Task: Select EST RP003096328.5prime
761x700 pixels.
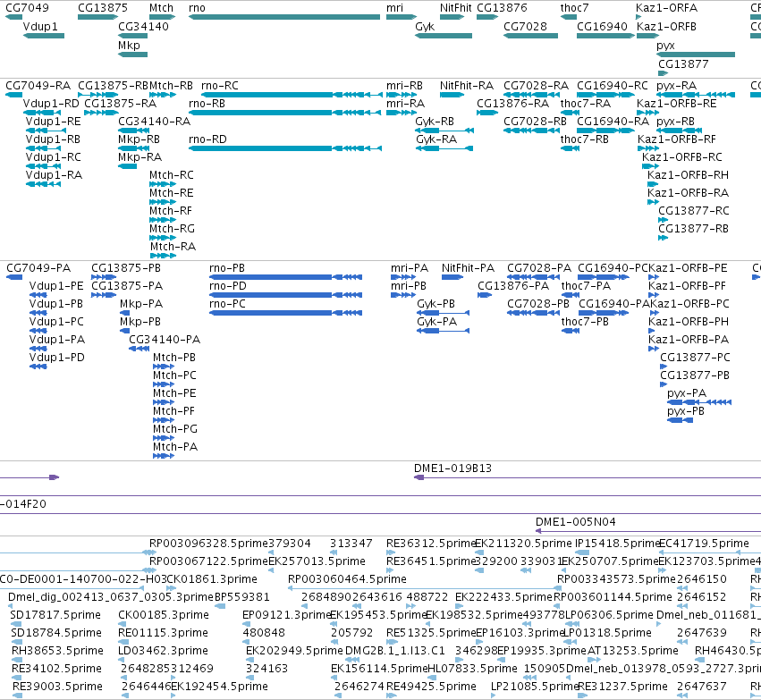Action: (x=208, y=544)
